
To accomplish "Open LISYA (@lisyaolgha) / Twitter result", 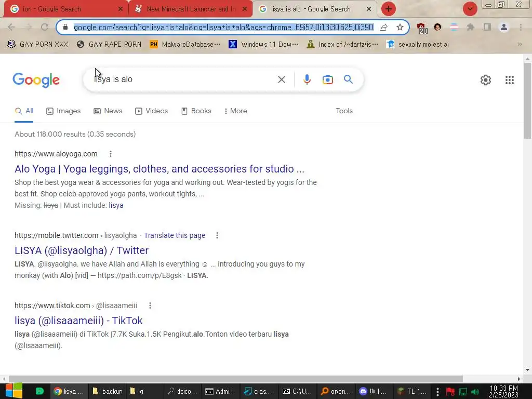I will click(82, 250).
